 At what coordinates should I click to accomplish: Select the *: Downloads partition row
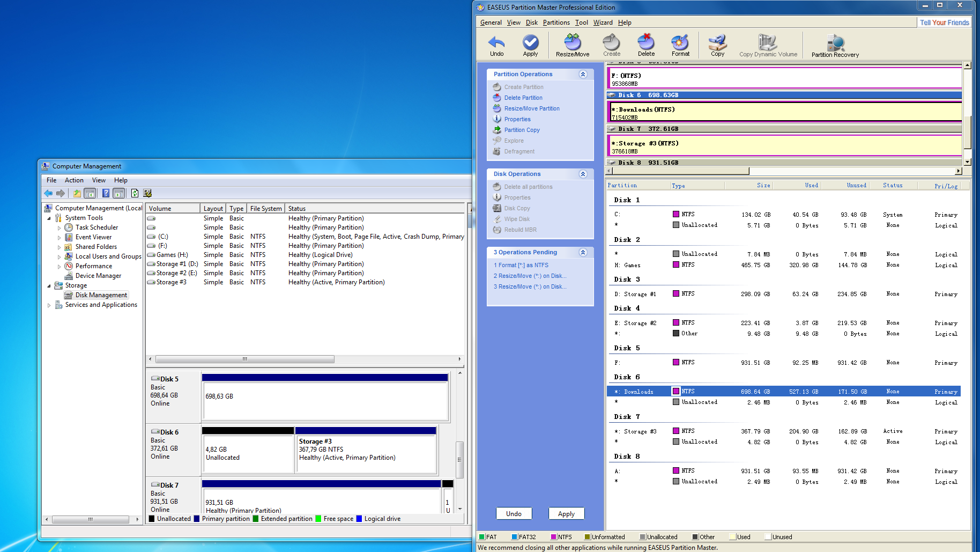pyautogui.click(x=783, y=392)
